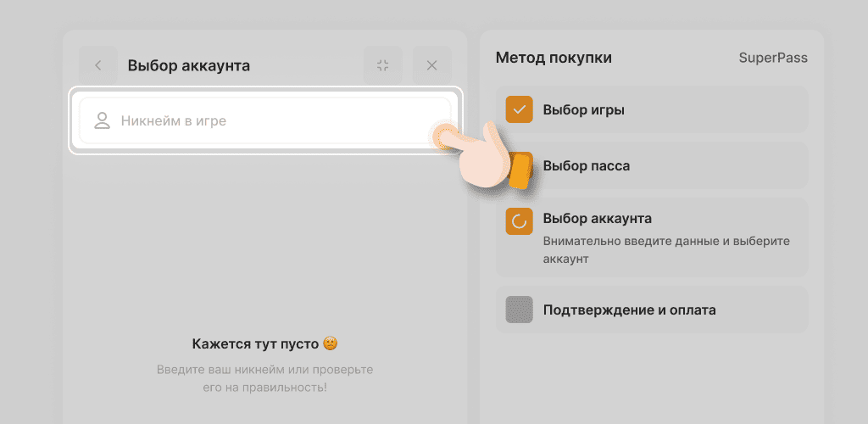Toggle the gray Подтверждение и оплата checkbox

point(519,310)
